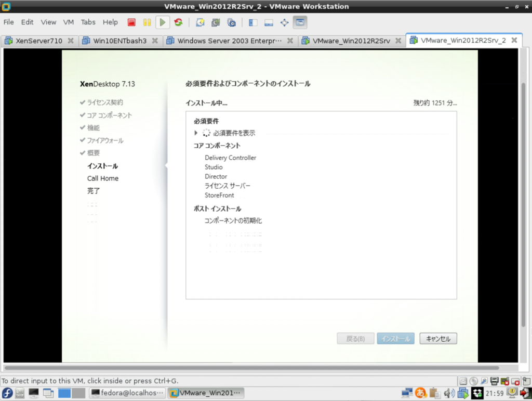This screenshot has width=532, height=401.
Task: Click the network connection tray icon
Action: [x=407, y=393]
